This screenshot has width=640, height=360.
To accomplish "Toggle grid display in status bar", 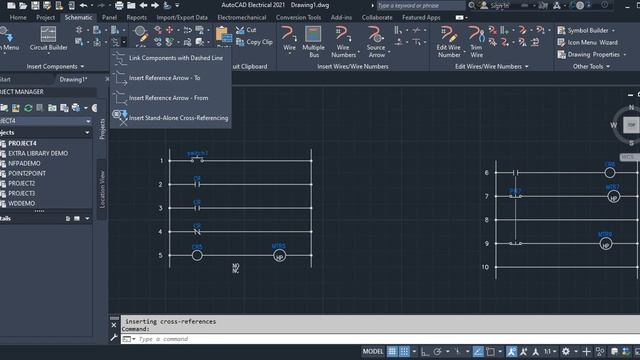I will pyautogui.click(x=392, y=351).
